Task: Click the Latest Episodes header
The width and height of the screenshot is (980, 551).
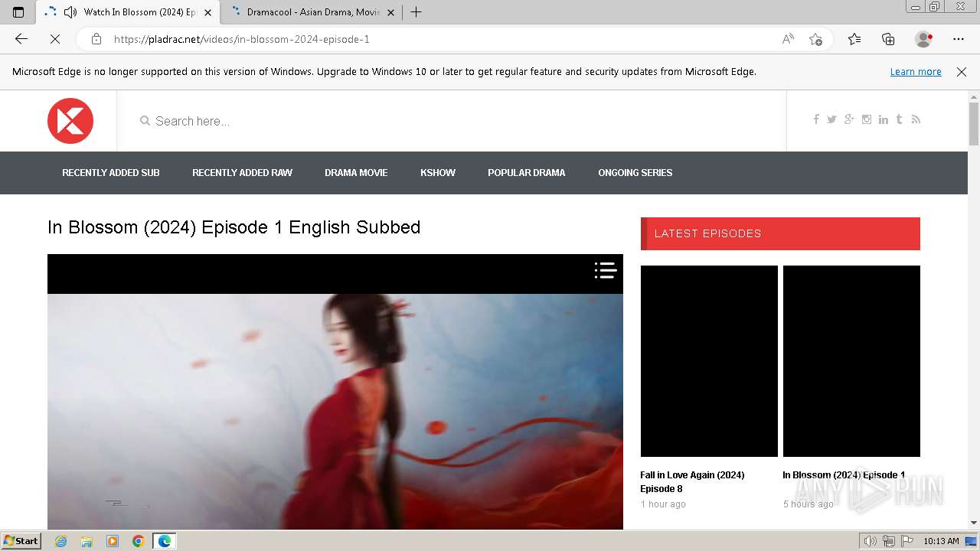Action: click(780, 233)
